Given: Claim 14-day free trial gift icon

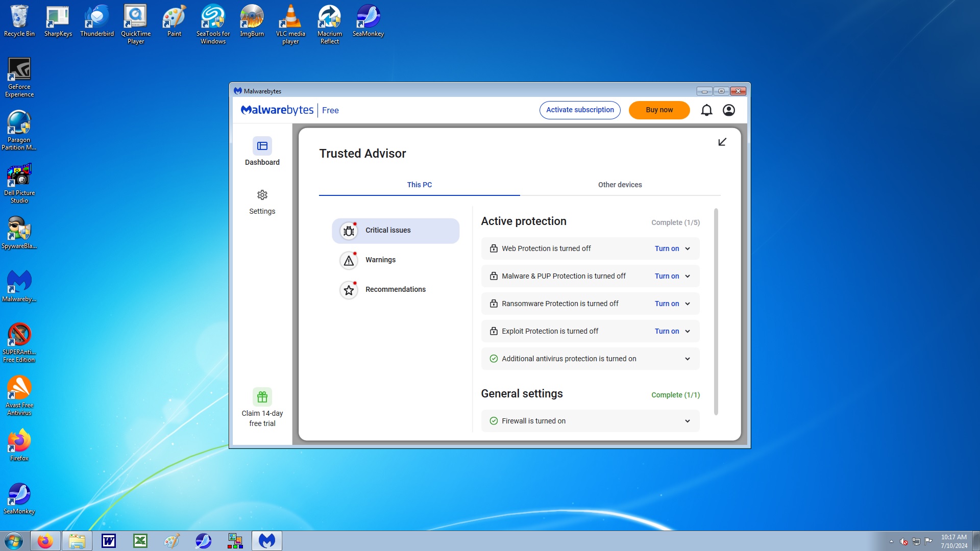Looking at the screenshot, I should [x=262, y=397].
